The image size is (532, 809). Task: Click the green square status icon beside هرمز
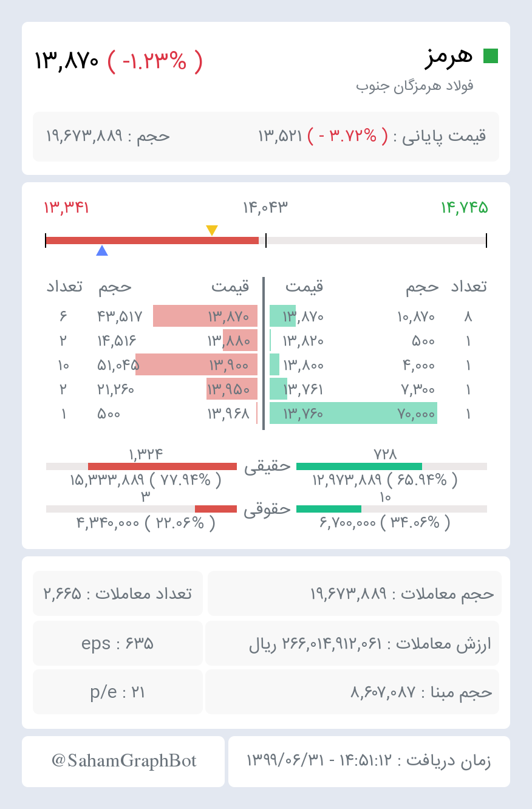[x=491, y=56]
